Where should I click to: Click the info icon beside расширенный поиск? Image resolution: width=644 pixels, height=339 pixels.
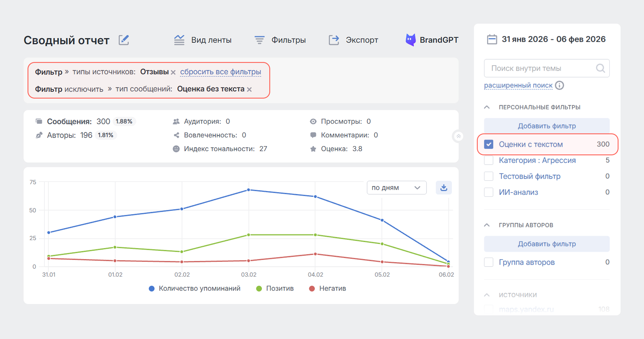click(559, 85)
